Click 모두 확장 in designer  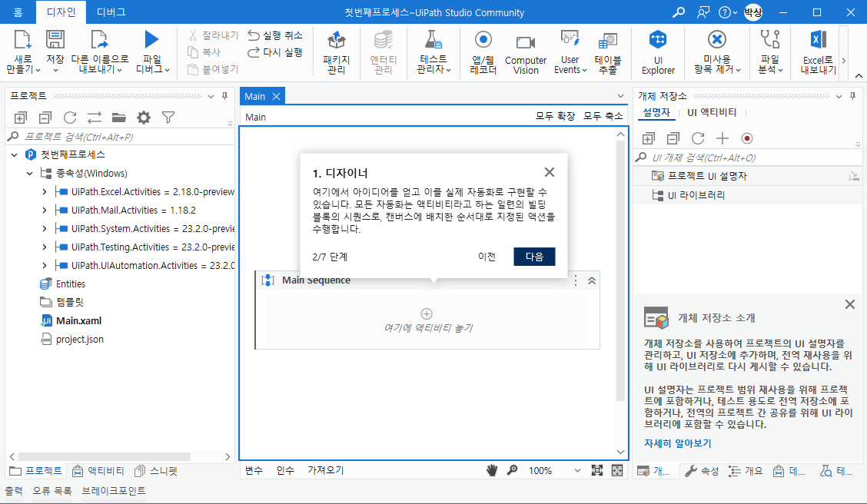pyautogui.click(x=555, y=116)
